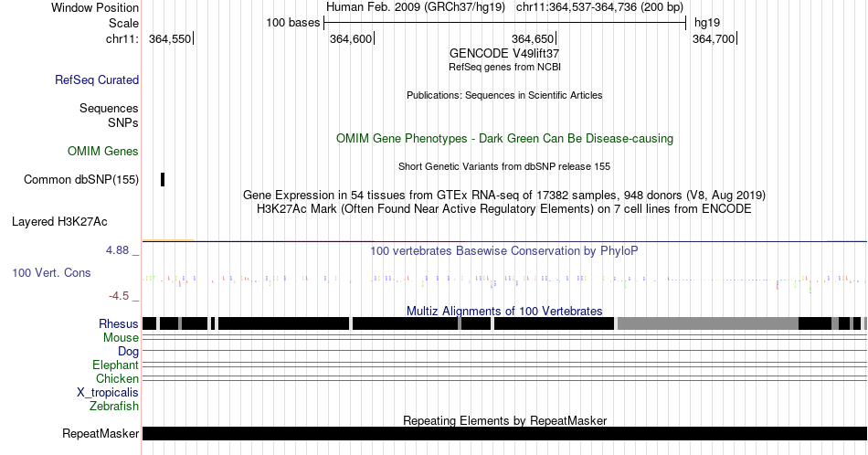The width and height of the screenshot is (868, 455).
Task: Click the X_tropicalis alignment label
Action: (108, 393)
